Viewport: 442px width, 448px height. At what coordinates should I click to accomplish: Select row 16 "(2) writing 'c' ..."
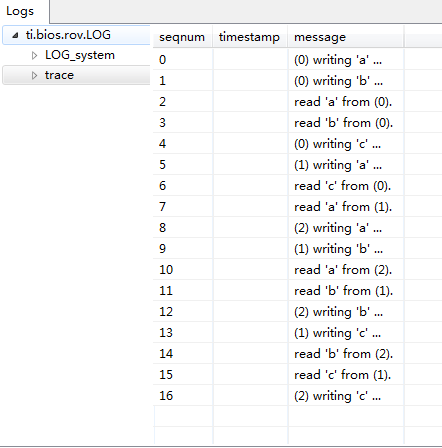point(298,396)
